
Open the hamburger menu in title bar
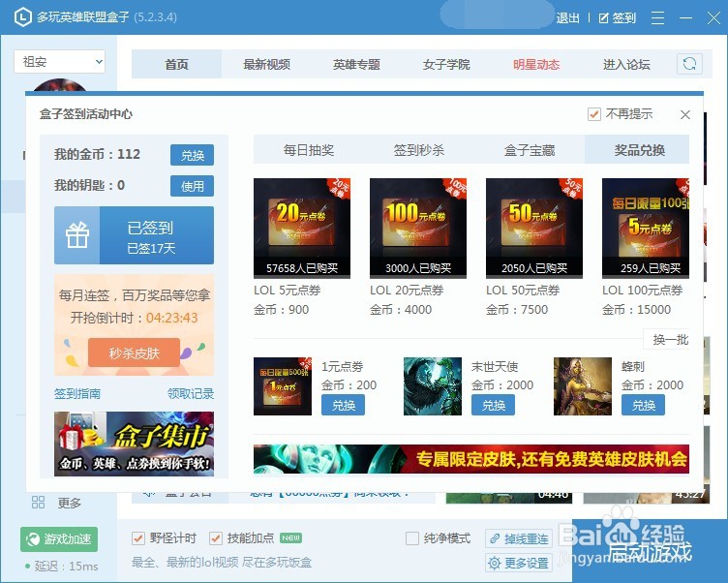pos(657,18)
